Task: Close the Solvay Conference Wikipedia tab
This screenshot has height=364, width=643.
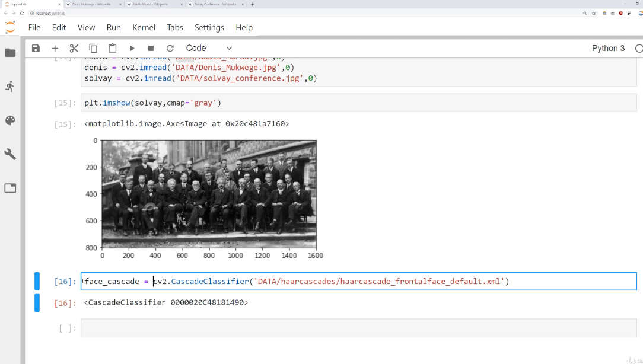Action: pos(244,4)
